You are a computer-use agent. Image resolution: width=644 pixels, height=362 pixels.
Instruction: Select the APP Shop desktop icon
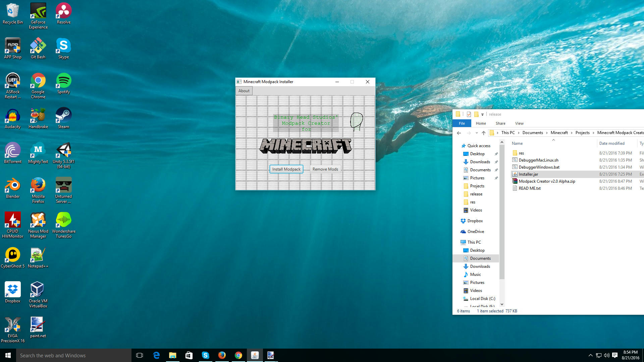[13, 49]
